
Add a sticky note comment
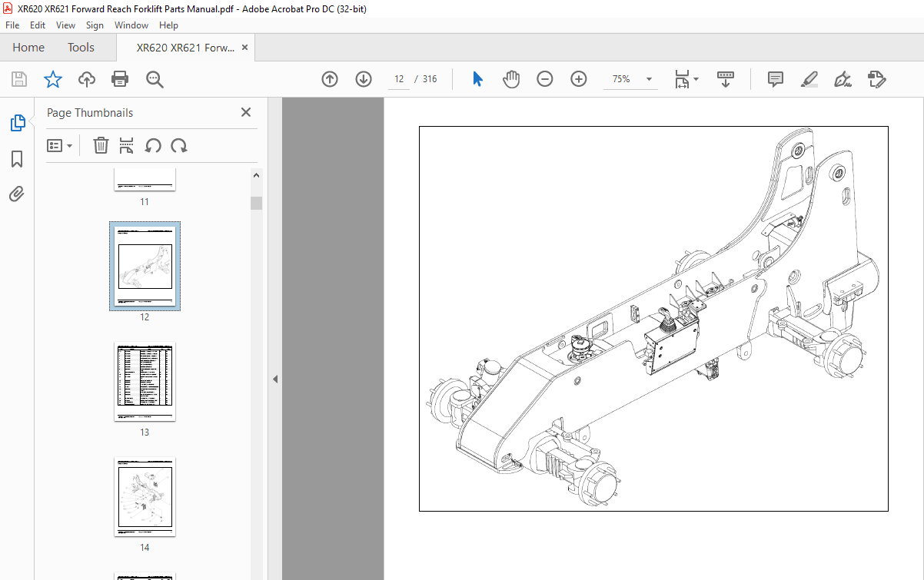pos(775,79)
